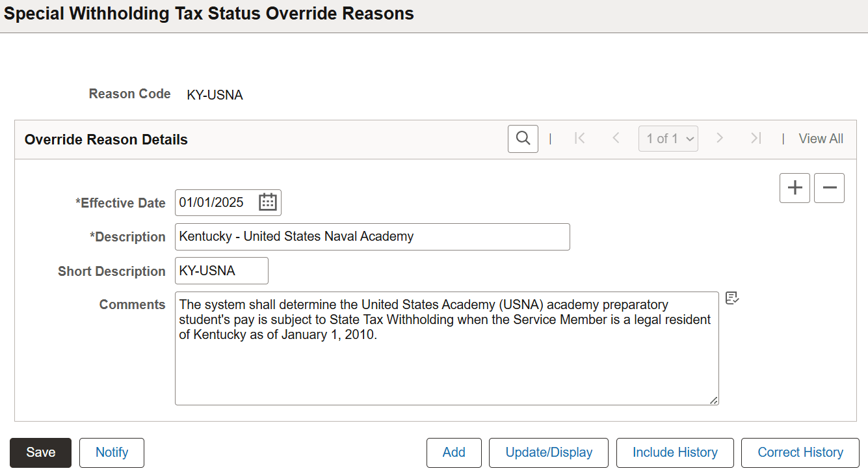
Task: Click View All to show all rows
Action: coord(821,138)
